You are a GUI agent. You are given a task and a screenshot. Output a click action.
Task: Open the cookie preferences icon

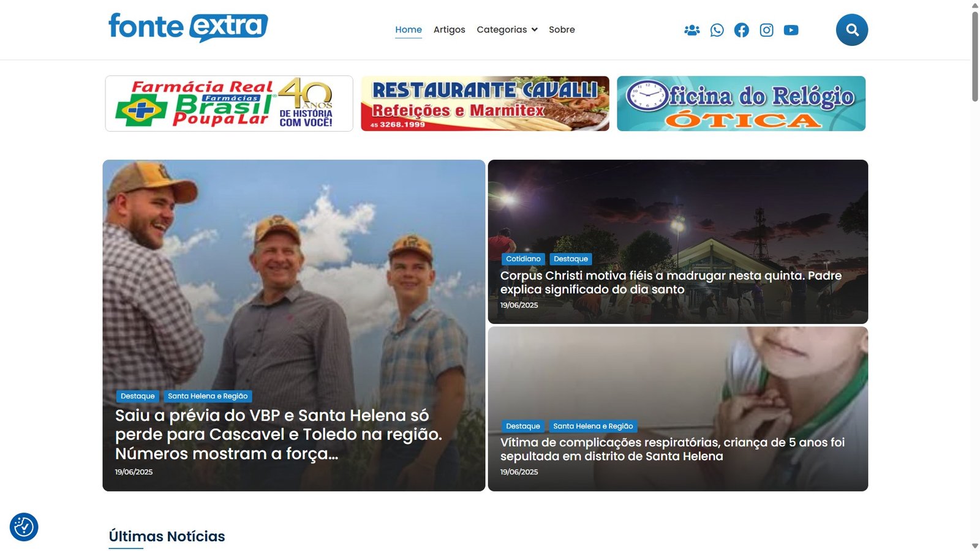pos(24,527)
